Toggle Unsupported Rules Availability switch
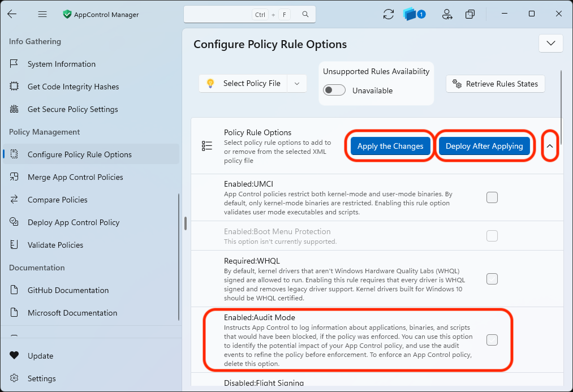The height and width of the screenshot is (392, 573). coord(334,91)
